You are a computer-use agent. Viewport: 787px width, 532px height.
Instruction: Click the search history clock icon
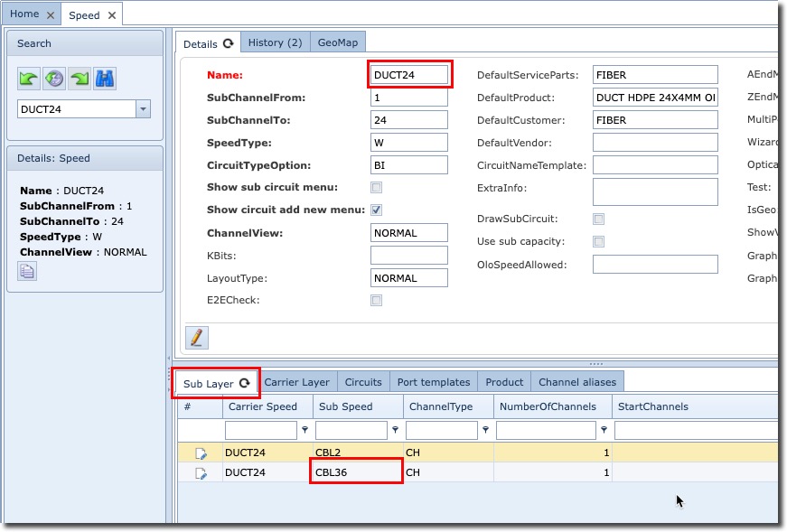(x=54, y=79)
